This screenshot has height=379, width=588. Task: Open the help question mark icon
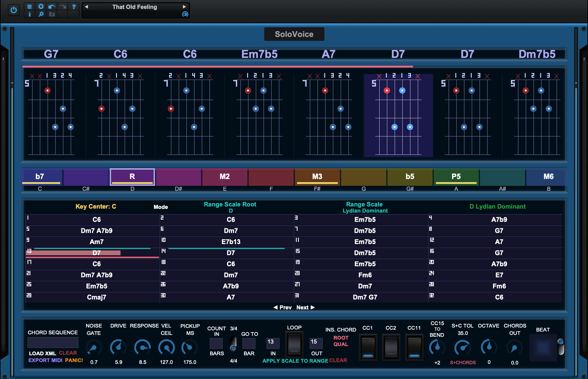[x=74, y=6]
